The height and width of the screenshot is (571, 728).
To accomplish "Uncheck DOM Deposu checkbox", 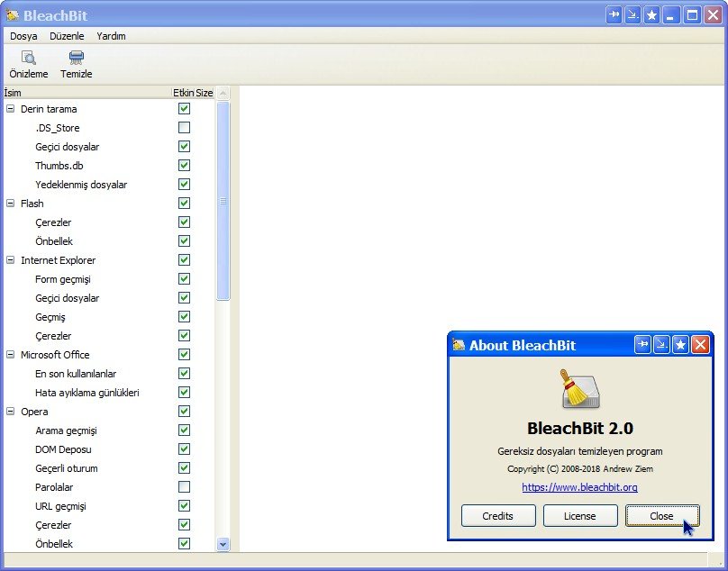I will point(185,449).
